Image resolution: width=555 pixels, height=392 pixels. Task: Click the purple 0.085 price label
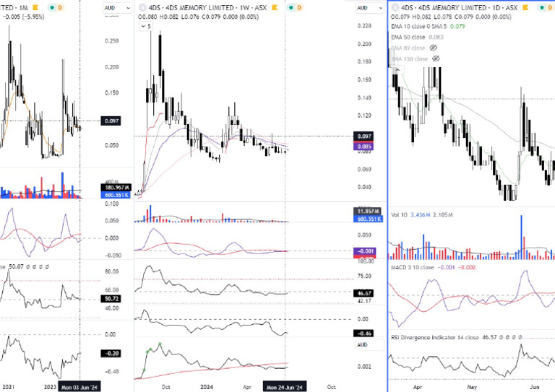point(364,146)
